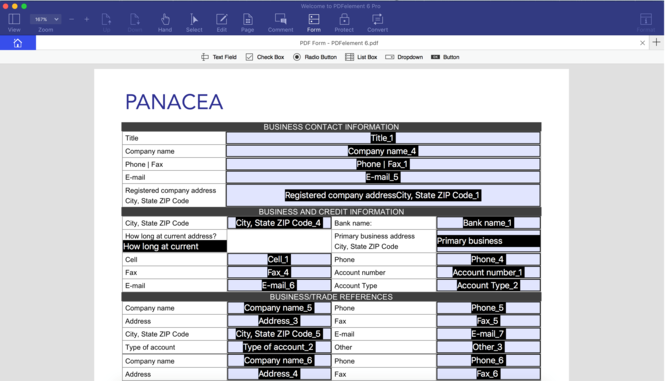Click the Phone_5 form field
Viewport: 665px width, 381px height.
[x=488, y=308]
